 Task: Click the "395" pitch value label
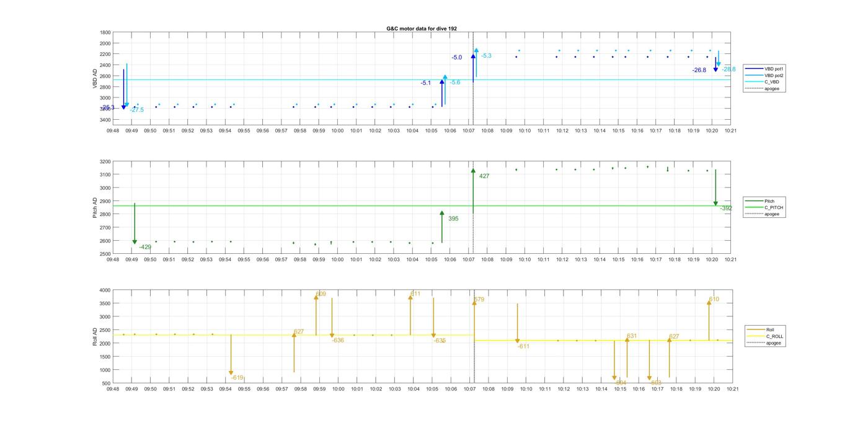click(453, 218)
